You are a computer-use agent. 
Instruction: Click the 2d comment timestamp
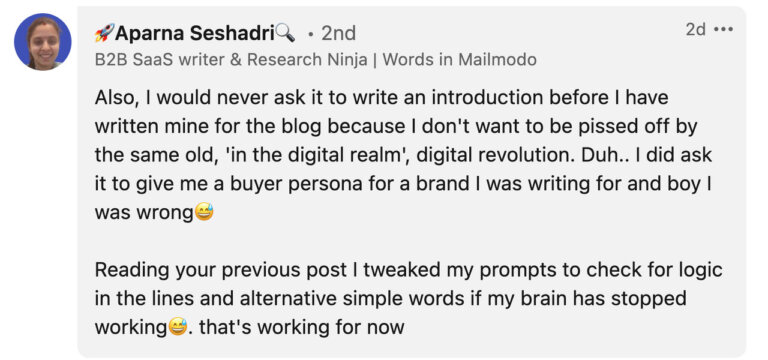tap(696, 30)
